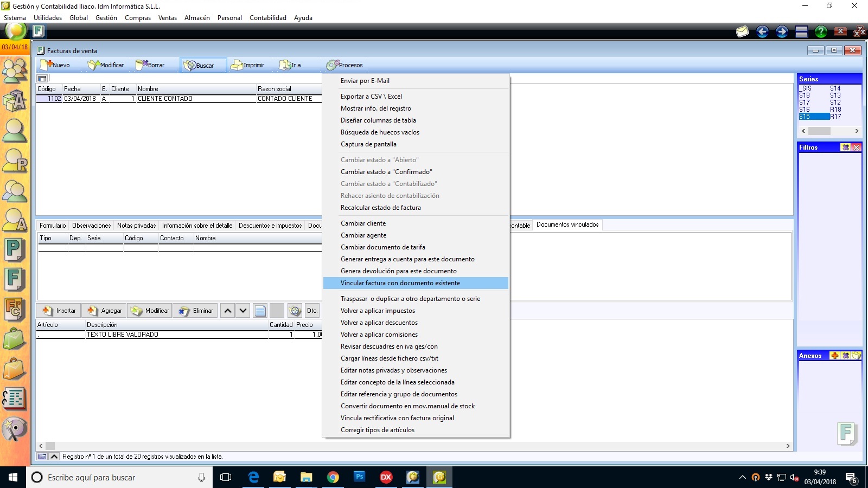
Task: Click the Borrar toolbar button
Action: click(150, 65)
